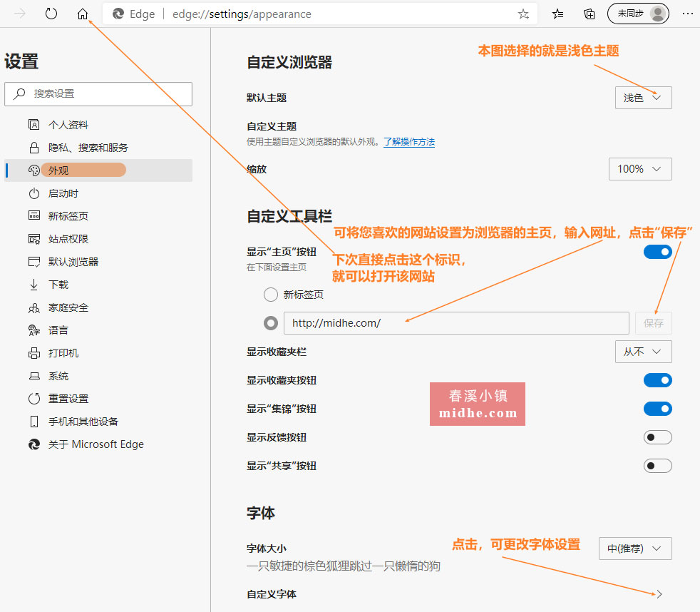Select the 新标签页 radio button

pyautogui.click(x=271, y=295)
